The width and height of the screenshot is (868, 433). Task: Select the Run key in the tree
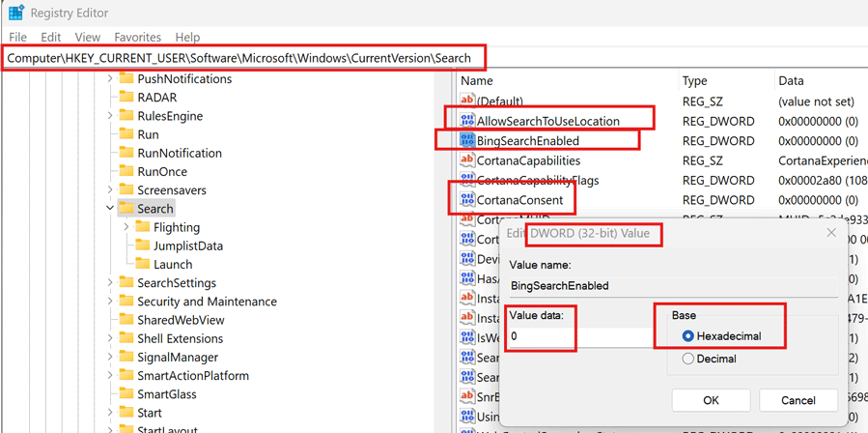click(x=149, y=134)
